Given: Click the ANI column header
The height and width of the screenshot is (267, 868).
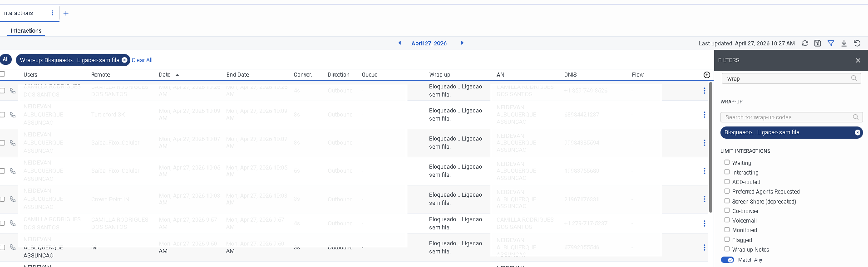Looking at the screenshot, I should (x=501, y=75).
